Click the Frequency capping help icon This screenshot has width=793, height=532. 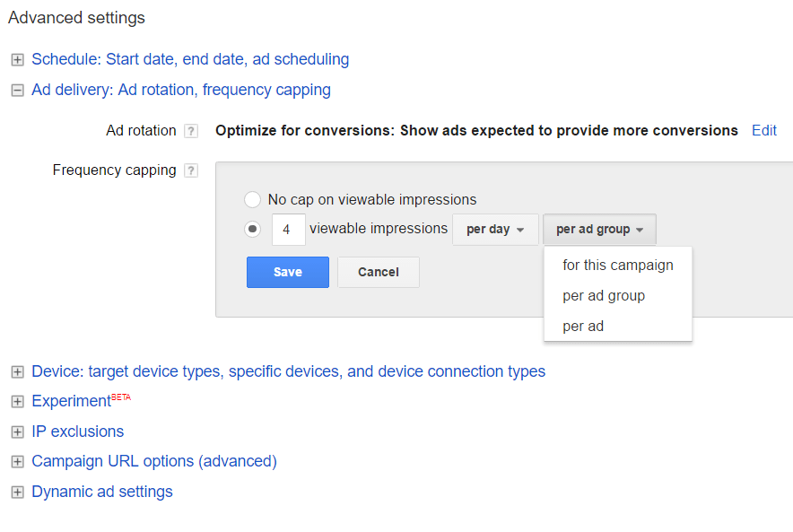click(x=189, y=170)
